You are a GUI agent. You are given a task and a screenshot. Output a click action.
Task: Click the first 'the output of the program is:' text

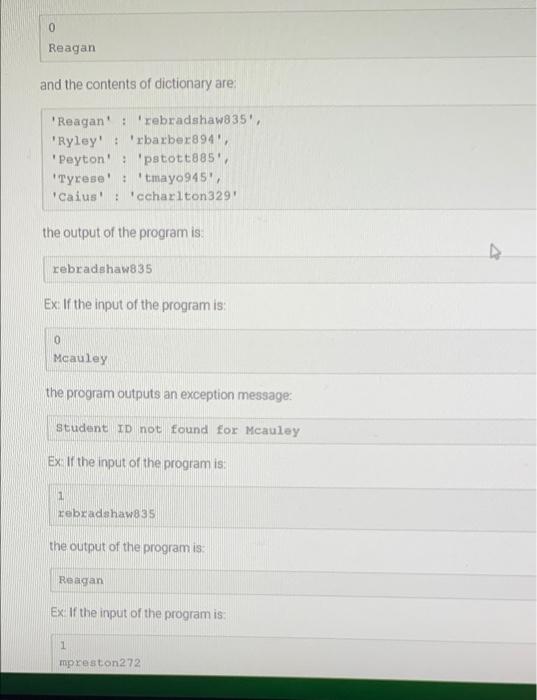tap(123, 233)
